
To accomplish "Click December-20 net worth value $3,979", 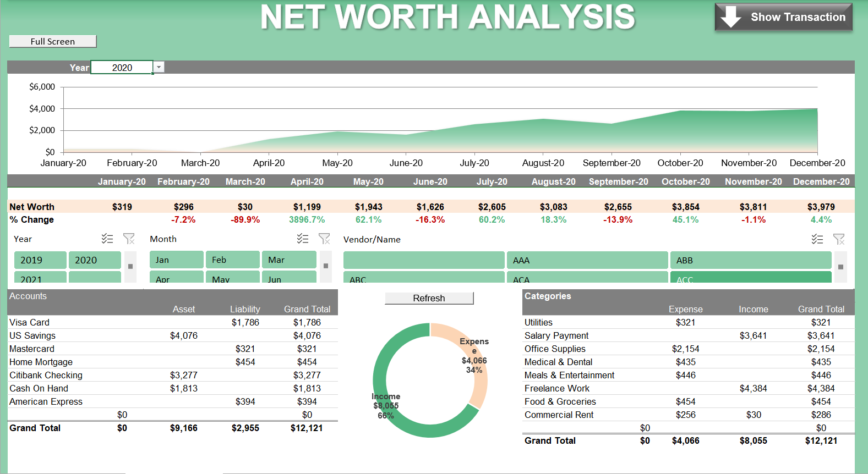I will click(x=821, y=207).
